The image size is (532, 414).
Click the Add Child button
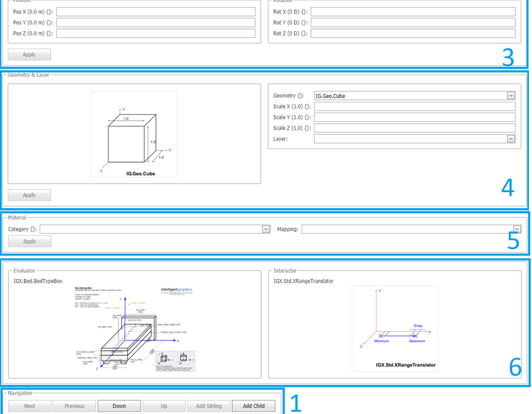click(254, 406)
